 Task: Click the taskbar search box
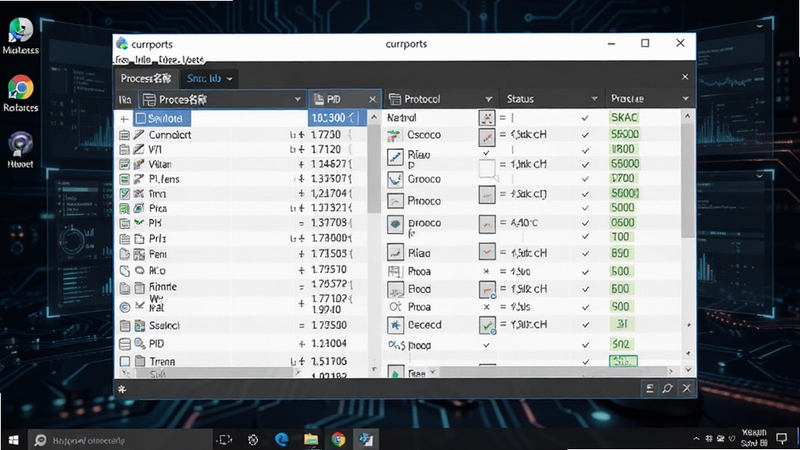click(x=120, y=440)
